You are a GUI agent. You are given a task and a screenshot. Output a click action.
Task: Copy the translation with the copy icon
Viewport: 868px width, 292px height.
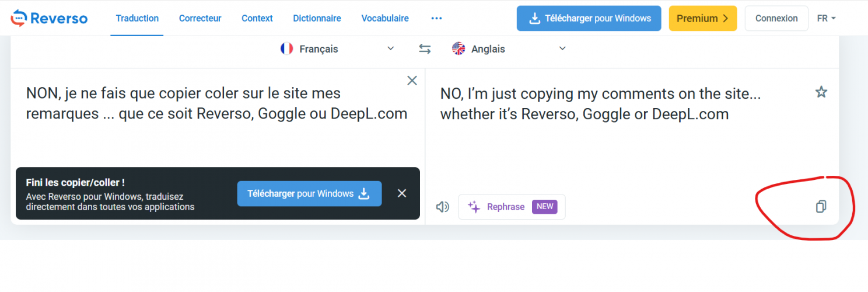(821, 206)
